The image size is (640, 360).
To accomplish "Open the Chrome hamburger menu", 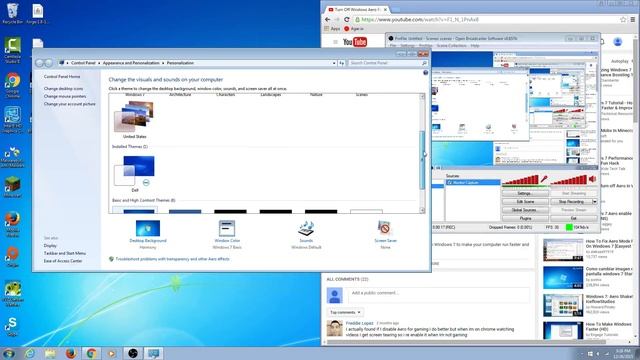I will pyautogui.click(x=633, y=19).
